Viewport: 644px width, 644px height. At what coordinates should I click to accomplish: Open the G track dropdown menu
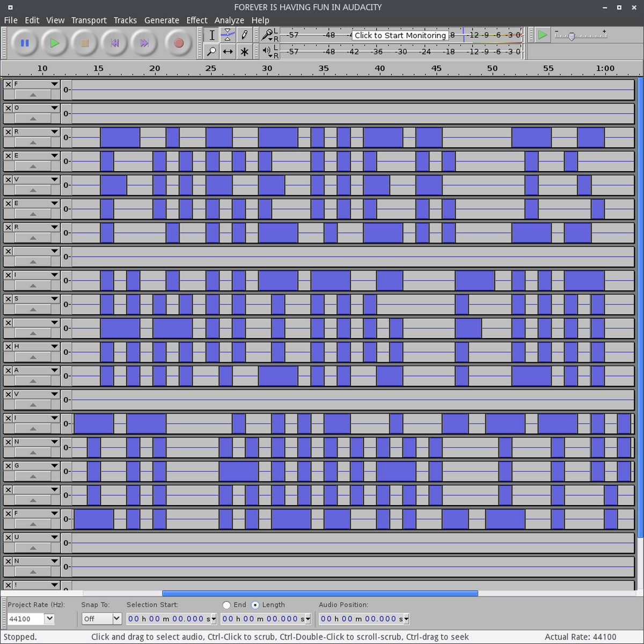click(54, 466)
